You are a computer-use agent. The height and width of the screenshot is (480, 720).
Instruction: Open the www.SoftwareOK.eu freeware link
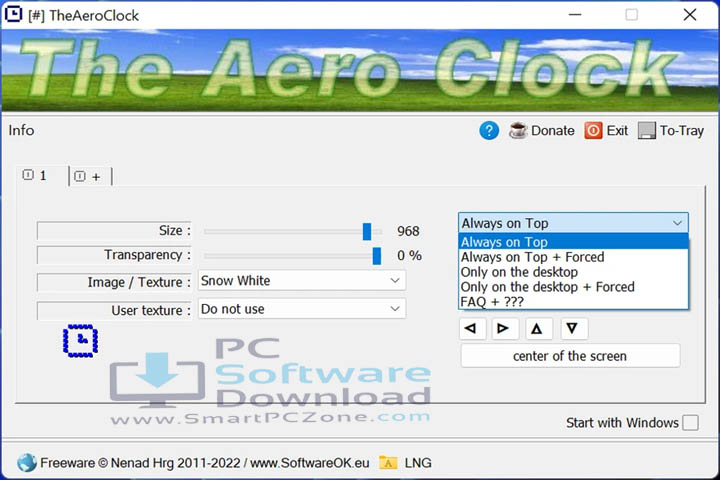[x=309, y=463]
